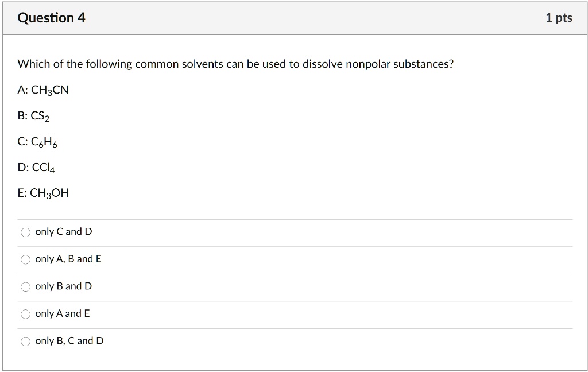Select the radio button for "only A, B and E"

(25, 259)
